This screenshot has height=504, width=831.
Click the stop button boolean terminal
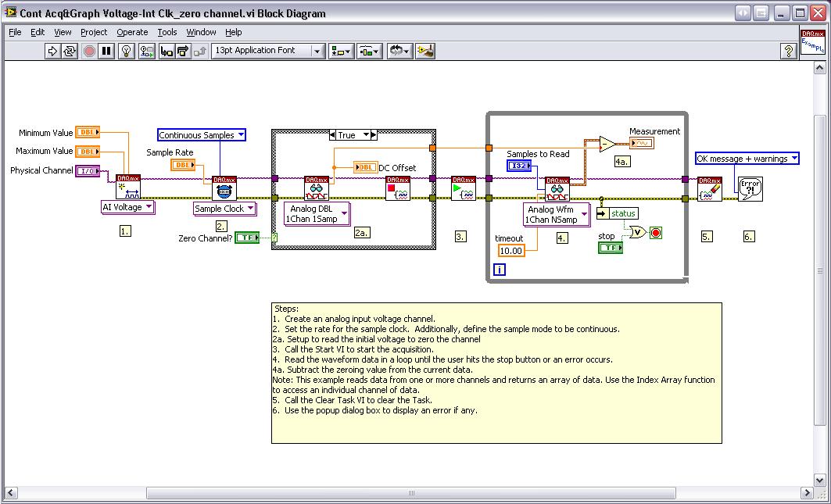(x=610, y=248)
